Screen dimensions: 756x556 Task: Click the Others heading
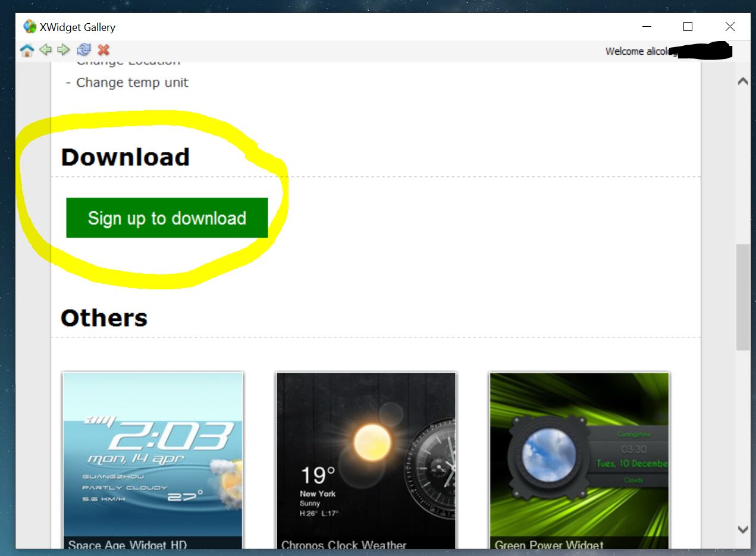coord(104,318)
